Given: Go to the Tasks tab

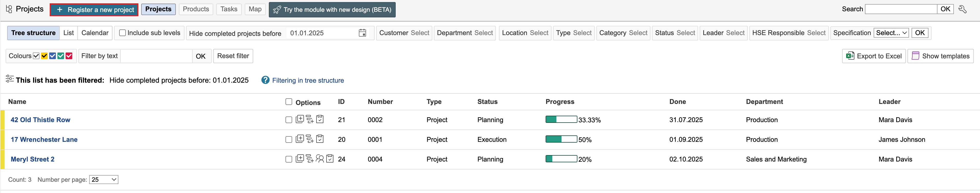Looking at the screenshot, I should point(229,9).
